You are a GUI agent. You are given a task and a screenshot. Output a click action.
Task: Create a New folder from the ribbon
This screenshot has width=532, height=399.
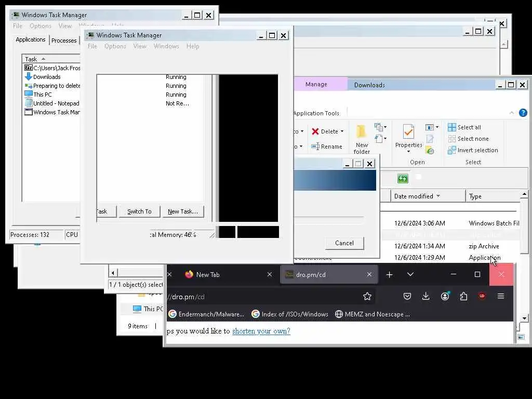click(362, 139)
